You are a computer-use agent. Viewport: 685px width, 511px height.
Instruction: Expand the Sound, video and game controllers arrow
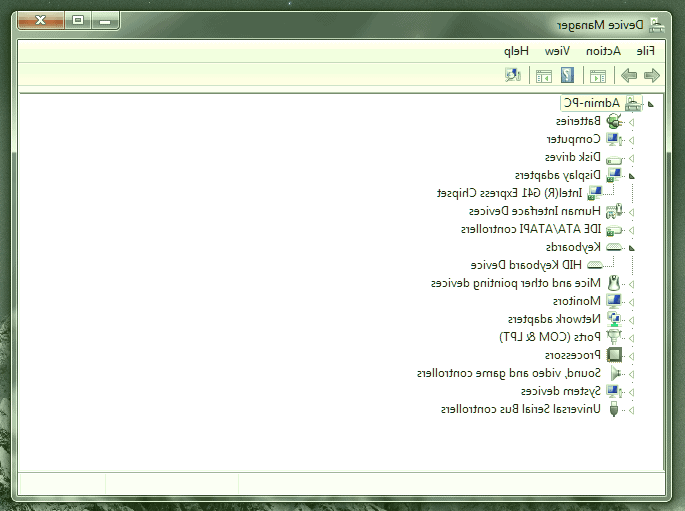(x=631, y=374)
